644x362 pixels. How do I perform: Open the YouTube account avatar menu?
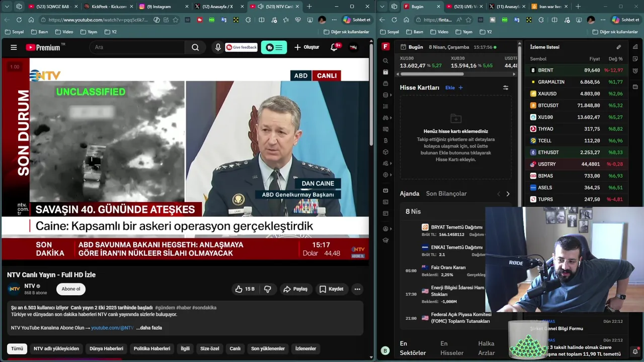pos(354,47)
